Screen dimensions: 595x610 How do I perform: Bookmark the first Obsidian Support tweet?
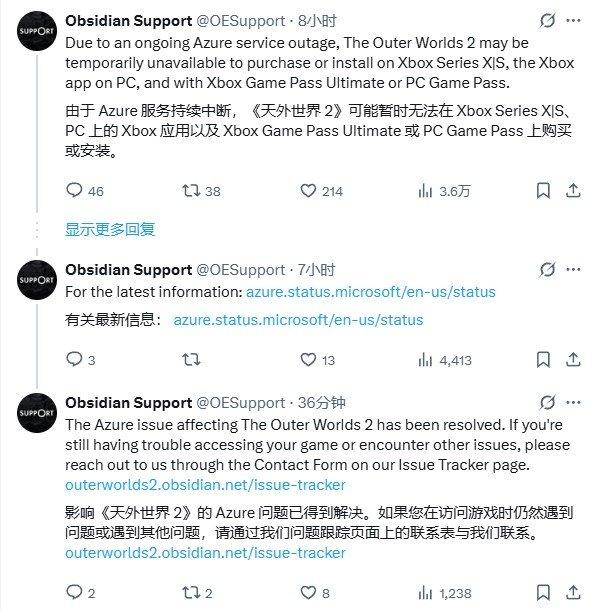[543, 191]
